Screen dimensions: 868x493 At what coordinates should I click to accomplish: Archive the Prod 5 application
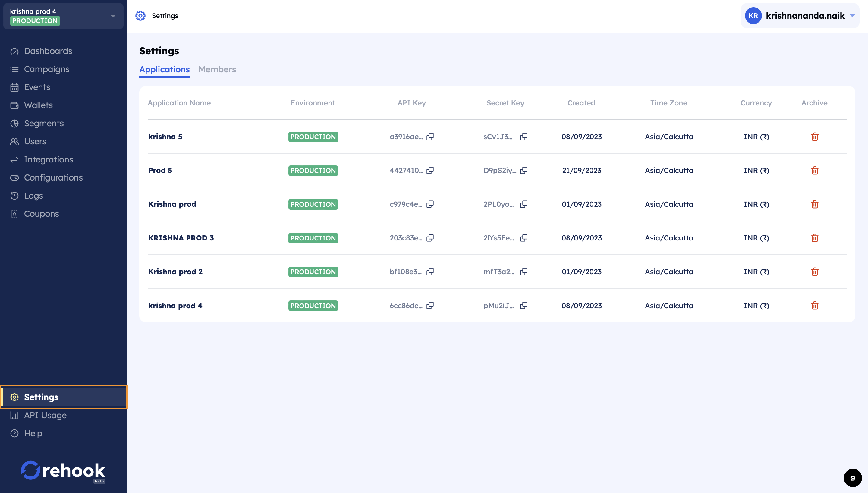click(815, 170)
